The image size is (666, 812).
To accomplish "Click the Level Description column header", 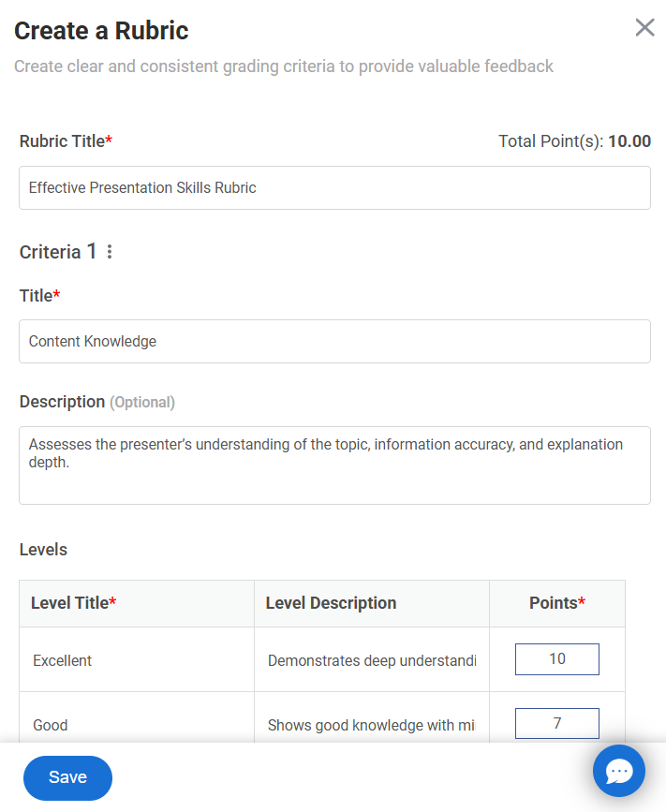I will tap(331, 603).
